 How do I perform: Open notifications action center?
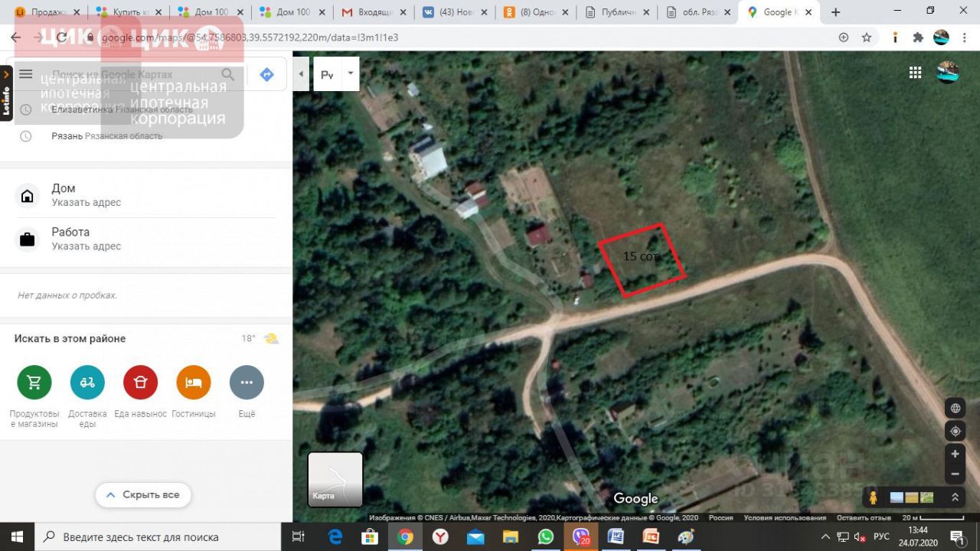957,536
